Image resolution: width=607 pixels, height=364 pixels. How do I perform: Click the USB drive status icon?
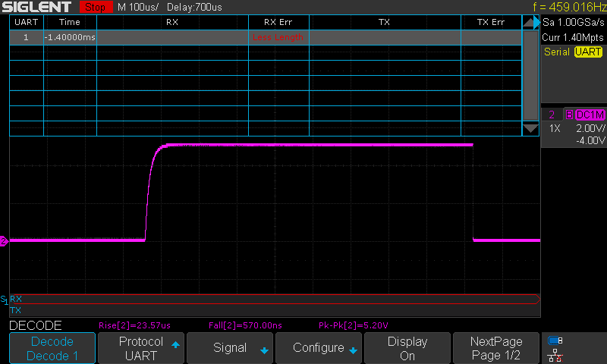point(555,340)
